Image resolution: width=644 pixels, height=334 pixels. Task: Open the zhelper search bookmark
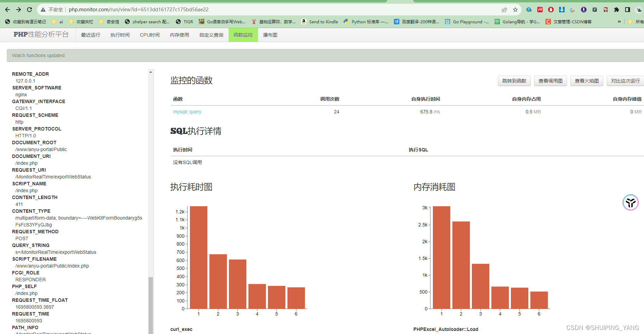click(147, 22)
